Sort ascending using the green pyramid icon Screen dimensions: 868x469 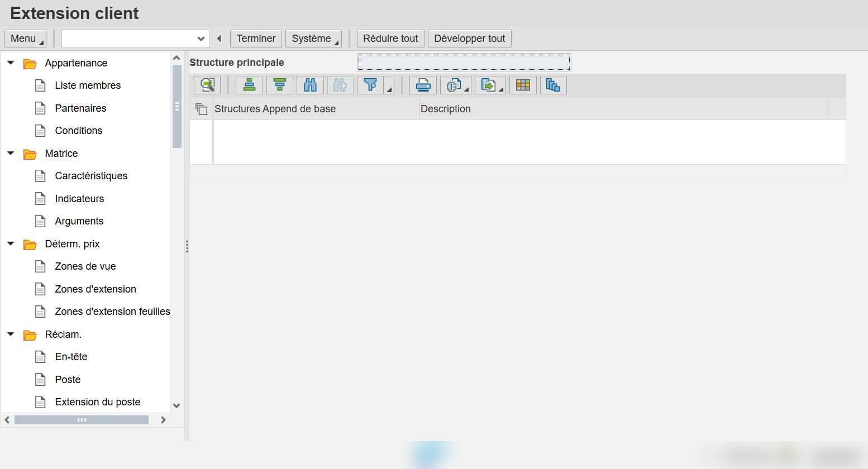pos(249,85)
